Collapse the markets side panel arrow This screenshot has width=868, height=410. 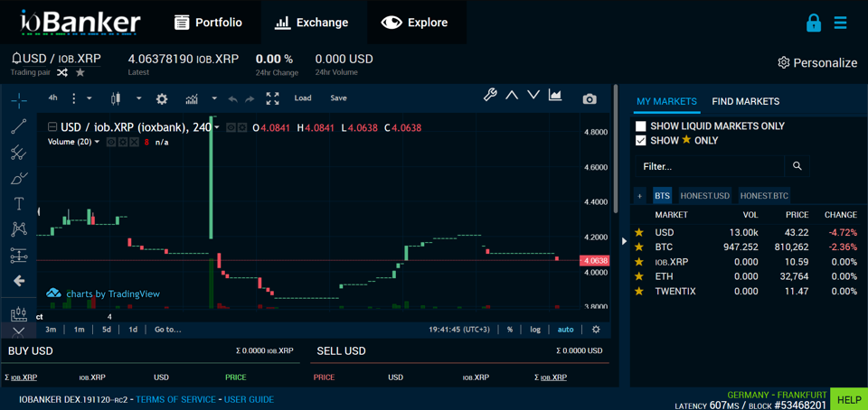point(625,241)
